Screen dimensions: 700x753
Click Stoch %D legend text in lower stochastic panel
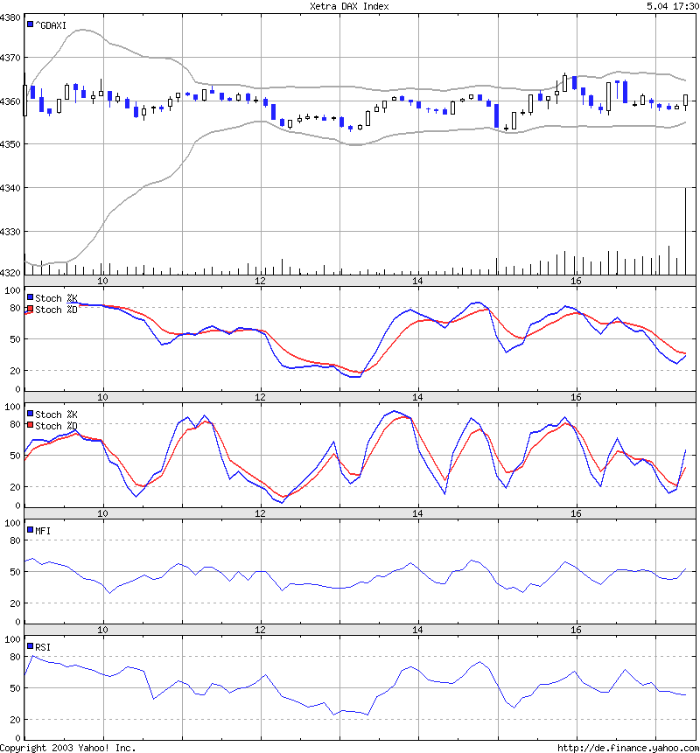56,426
